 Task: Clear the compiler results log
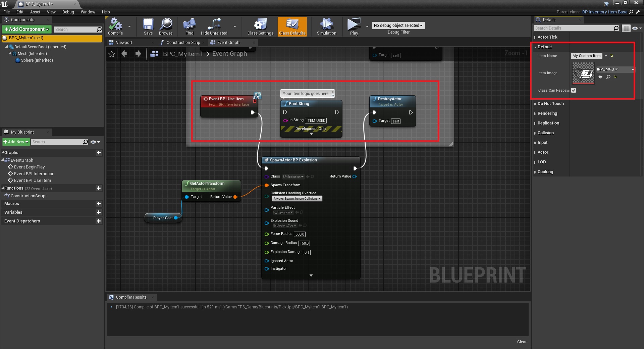coord(522,342)
